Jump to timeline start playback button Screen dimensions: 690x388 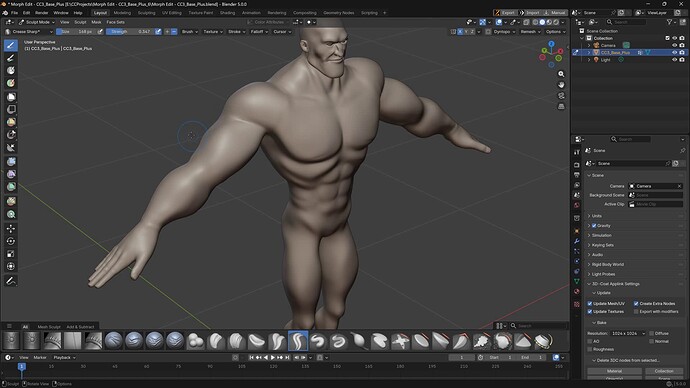(x=251, y=358)
